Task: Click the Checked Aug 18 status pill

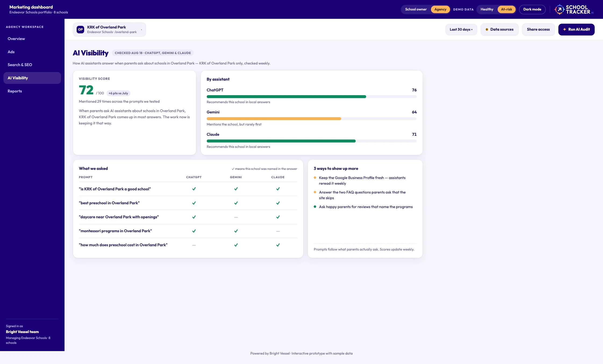Action: 153,53
